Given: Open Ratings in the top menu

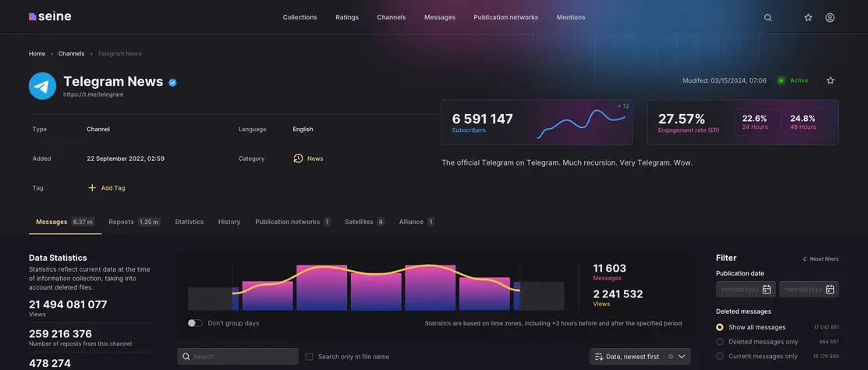Looking at the screenshot, I should [x=347, y=17].
